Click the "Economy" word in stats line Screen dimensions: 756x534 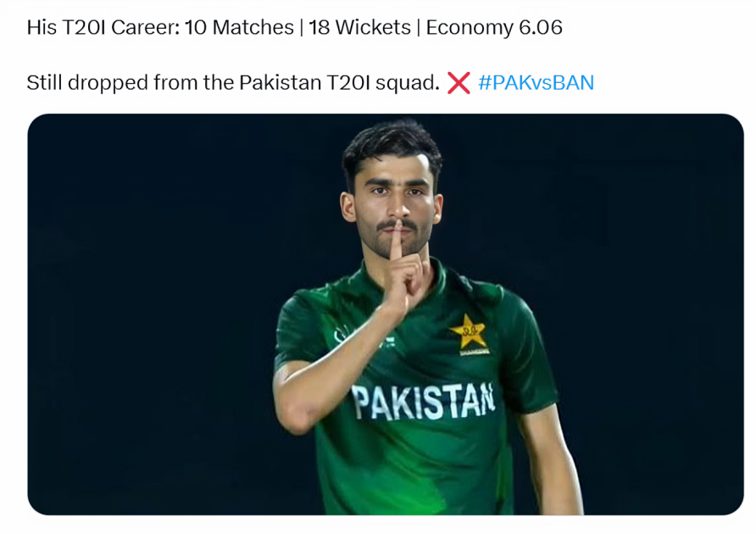(470, 29)
